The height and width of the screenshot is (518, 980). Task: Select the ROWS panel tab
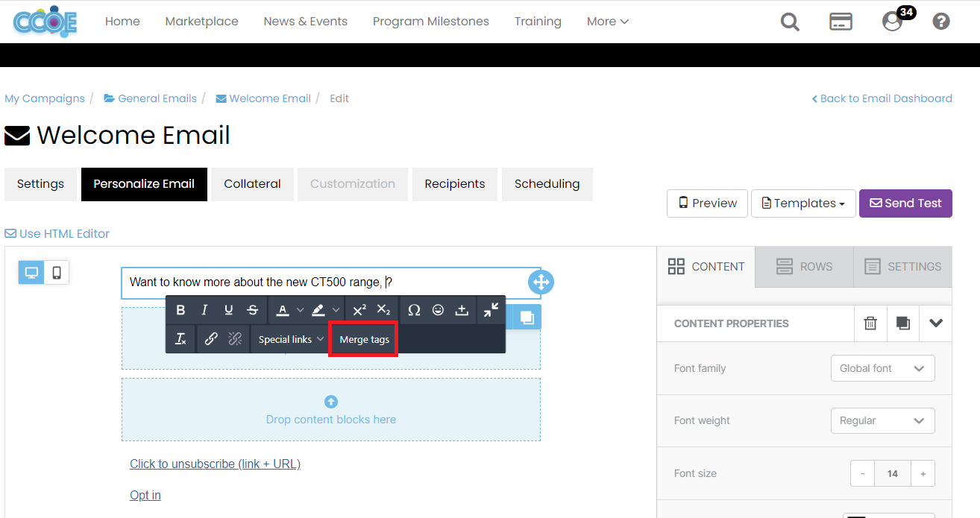(804, 267)
